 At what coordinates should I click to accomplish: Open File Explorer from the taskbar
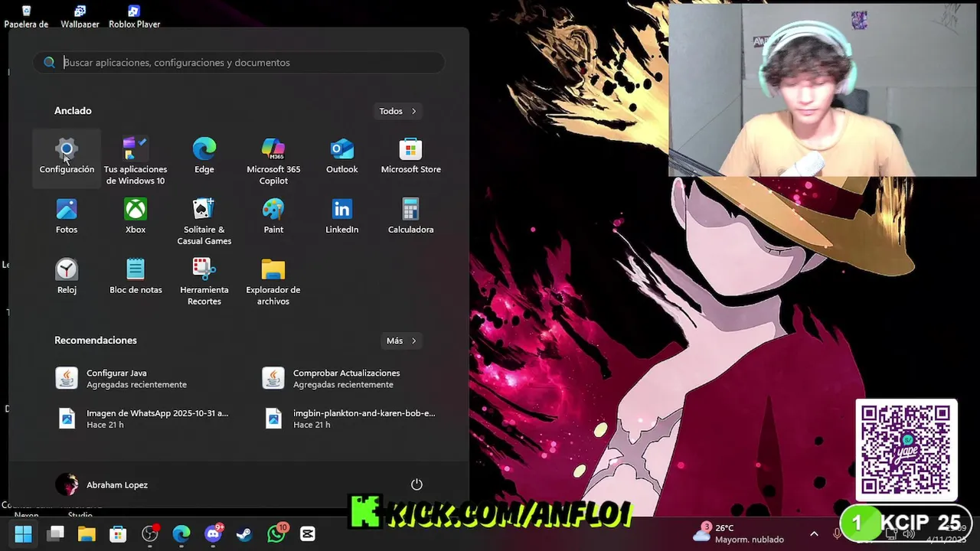(87, 534)
